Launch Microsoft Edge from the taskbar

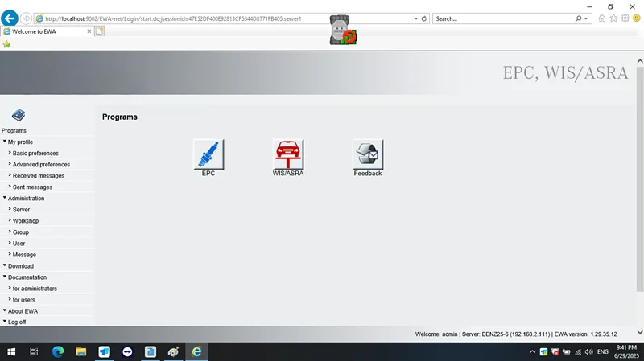point(58,351)
